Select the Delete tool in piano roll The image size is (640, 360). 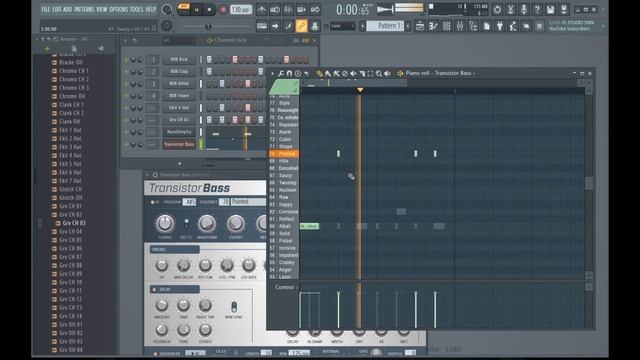(x=345, y=73)
